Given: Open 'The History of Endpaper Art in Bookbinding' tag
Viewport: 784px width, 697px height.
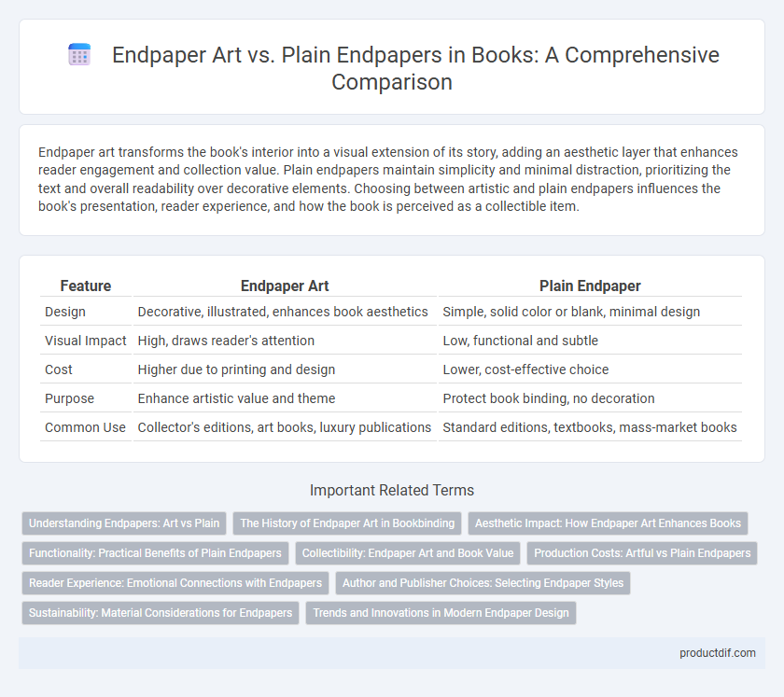Looking at the screenshot, I should 347,523.
